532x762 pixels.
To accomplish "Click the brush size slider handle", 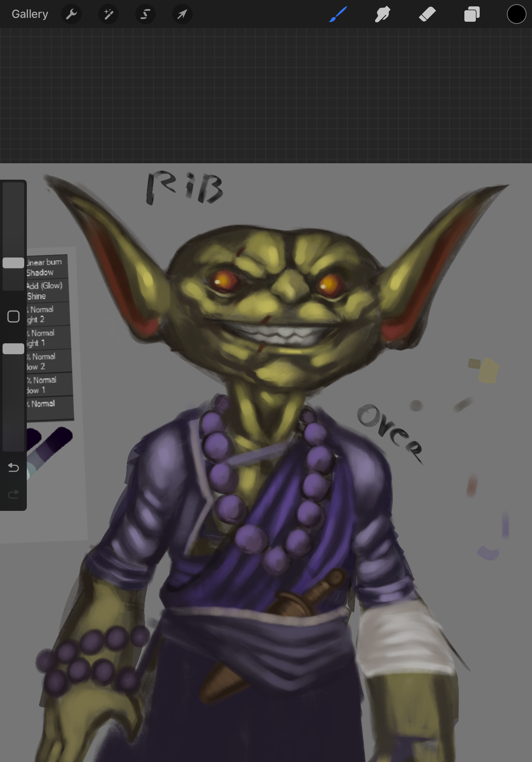I will 13,263.
